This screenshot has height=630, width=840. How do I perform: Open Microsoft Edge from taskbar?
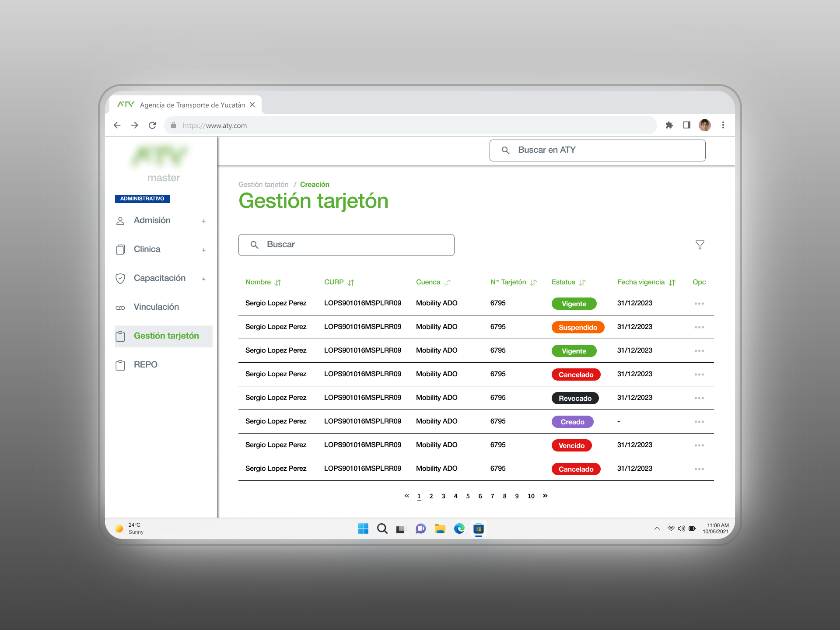tap(459, 529)
